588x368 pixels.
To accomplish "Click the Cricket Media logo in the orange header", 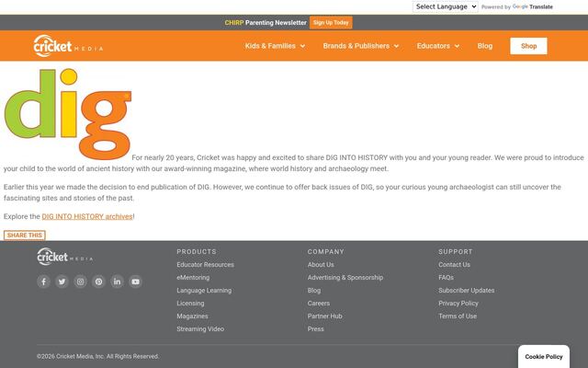I will (x=68, y=46).
